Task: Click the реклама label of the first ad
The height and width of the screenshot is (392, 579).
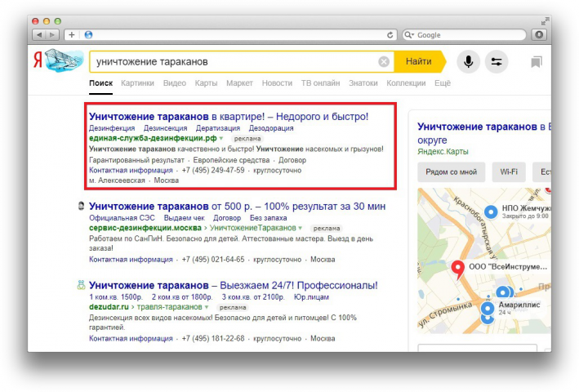Action: click(x=247, y=139)
